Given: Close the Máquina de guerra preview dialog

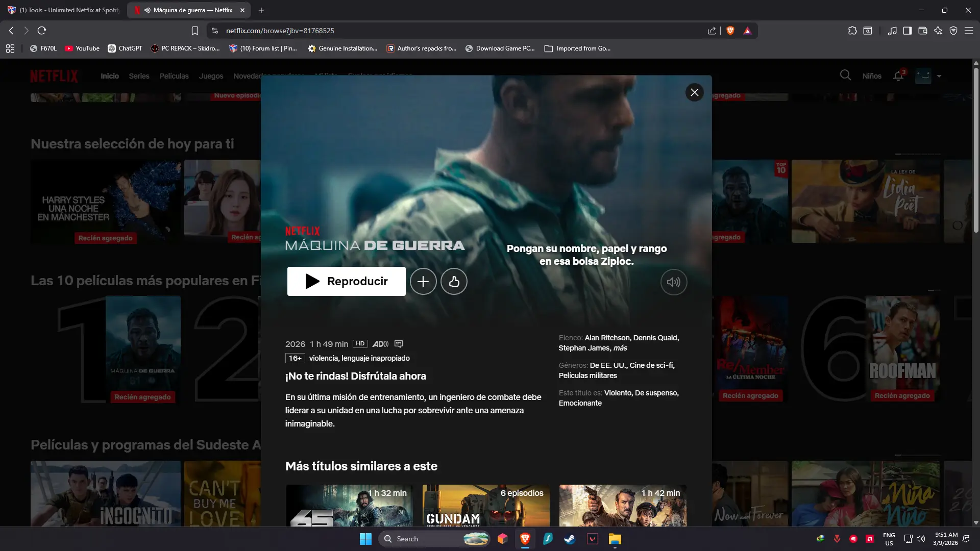Looking at the screenshot, I should [694, 92].
